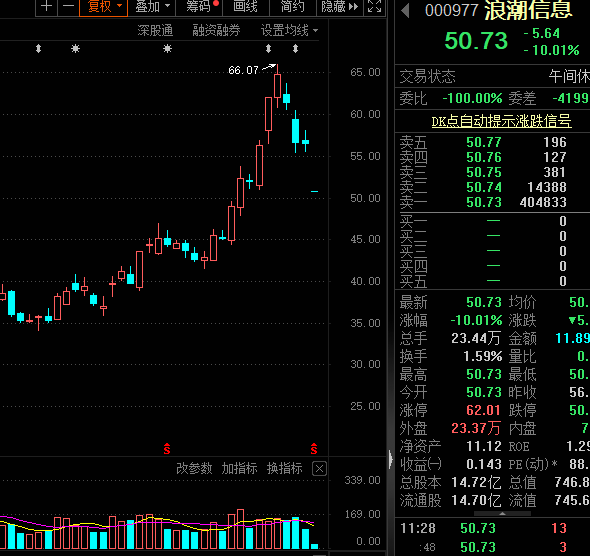
Task: Click 换指标 to switch indicator
Action: (x=284, y=468)
